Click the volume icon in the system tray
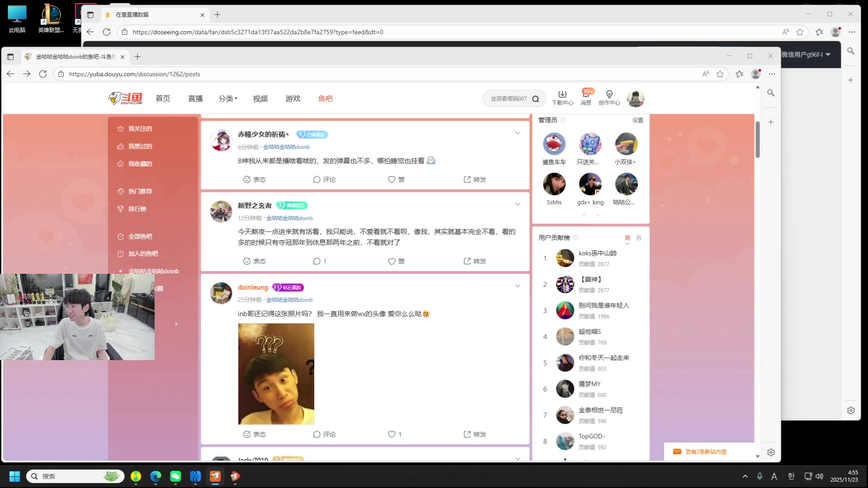This screenshot has height=488, width=868. click(820, 476)
